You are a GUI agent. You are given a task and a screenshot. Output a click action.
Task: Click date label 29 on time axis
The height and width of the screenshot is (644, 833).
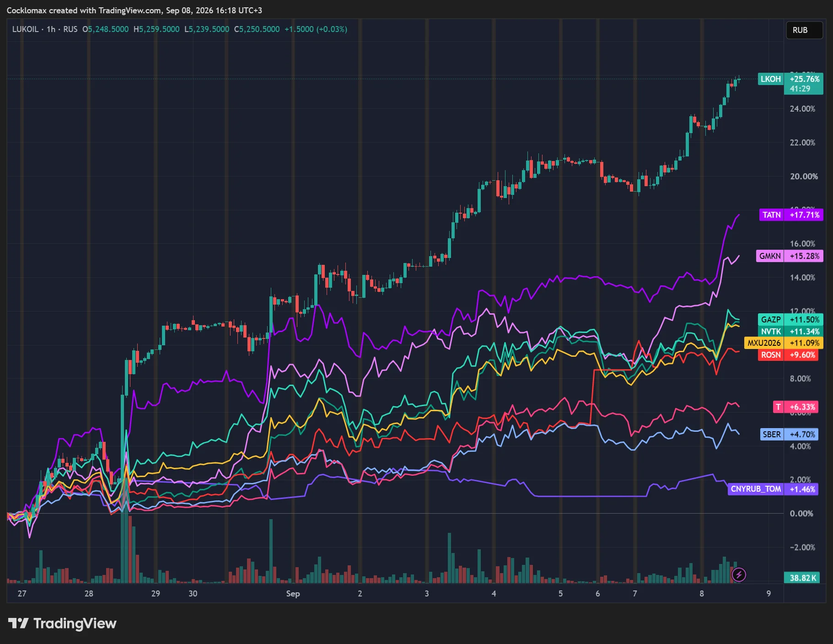156,594
